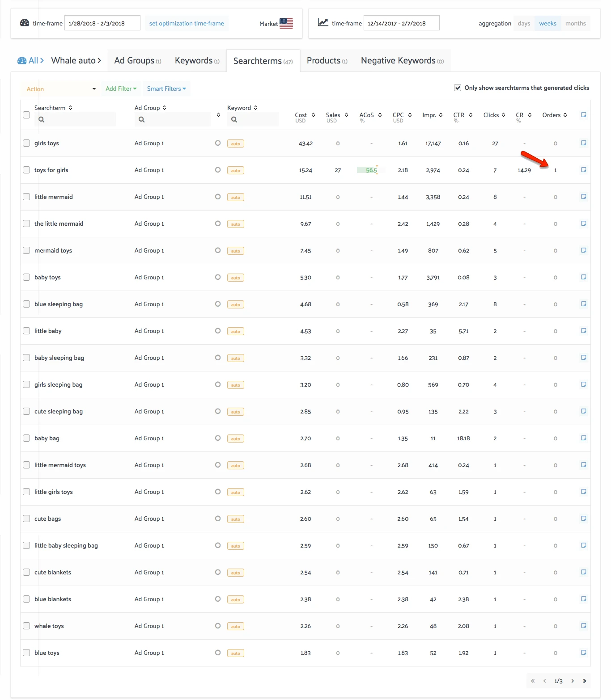Go to the next page arrow
611x700 pixels.
click(x=573, y=681)
